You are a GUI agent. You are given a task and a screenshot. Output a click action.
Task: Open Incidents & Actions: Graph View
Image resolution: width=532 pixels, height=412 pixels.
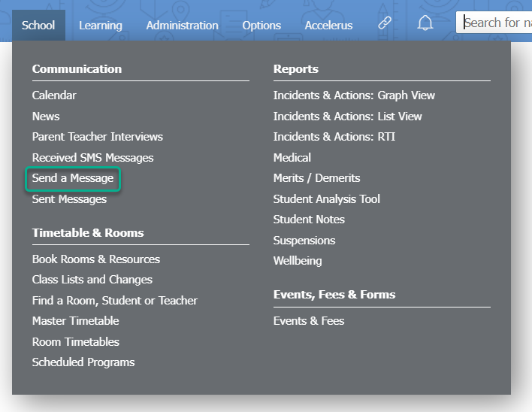[x=354, y=95]
